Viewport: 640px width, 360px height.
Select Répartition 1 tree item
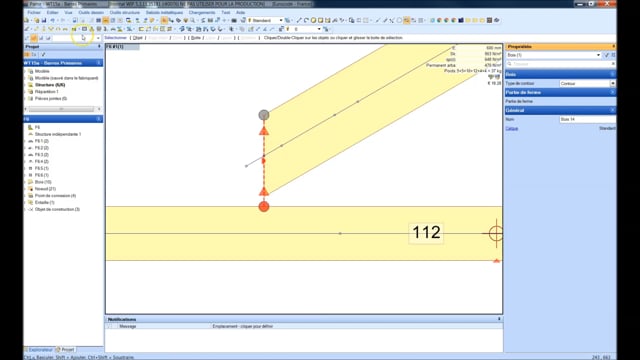pos(47,92)
